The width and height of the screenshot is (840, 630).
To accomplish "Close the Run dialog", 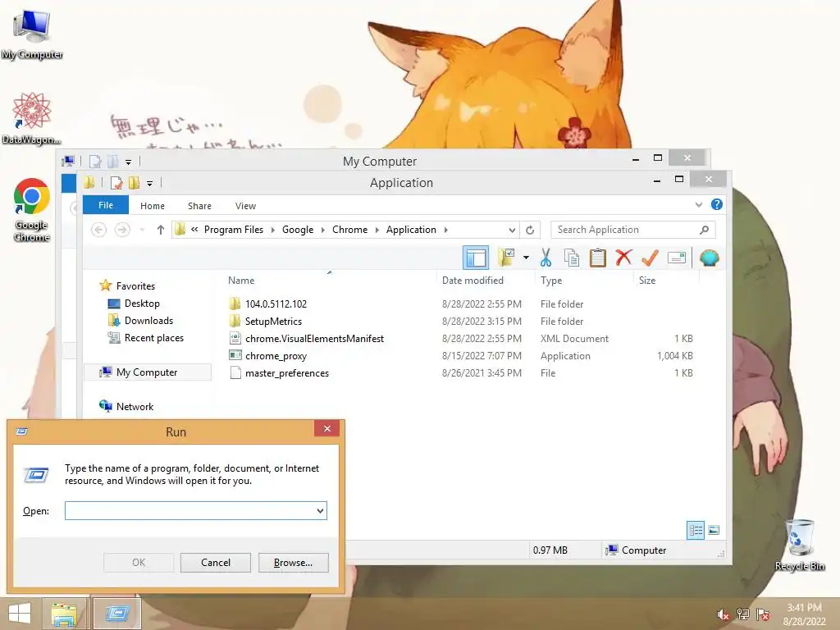I will pos(326,428).
